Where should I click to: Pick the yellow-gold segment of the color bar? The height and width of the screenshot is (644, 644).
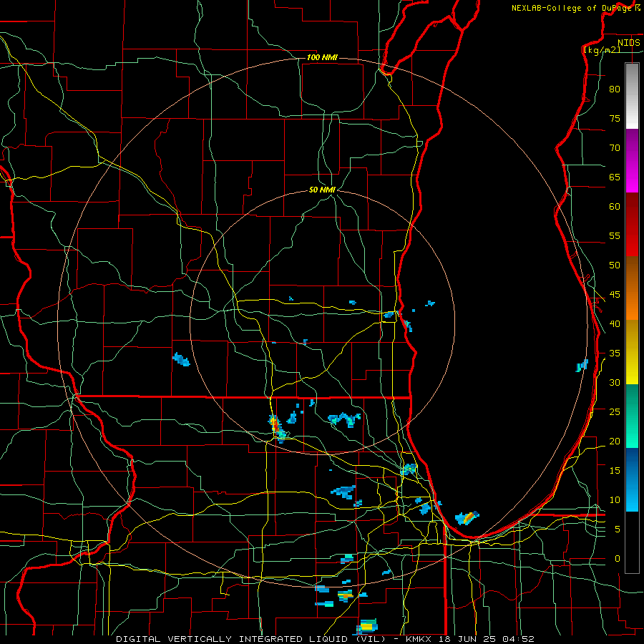632,352
